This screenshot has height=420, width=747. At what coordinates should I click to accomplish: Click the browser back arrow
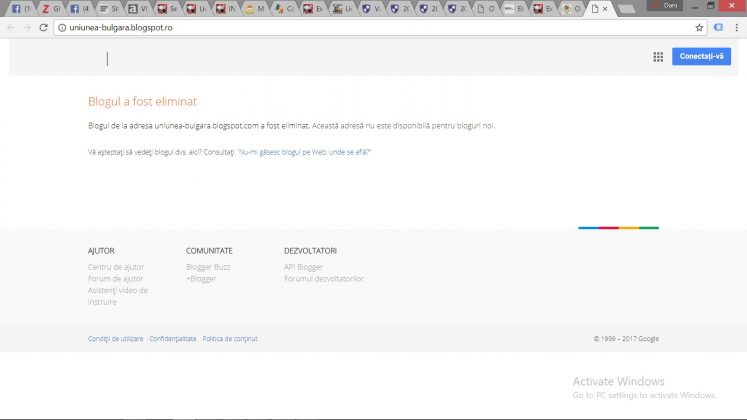point(11,27)
